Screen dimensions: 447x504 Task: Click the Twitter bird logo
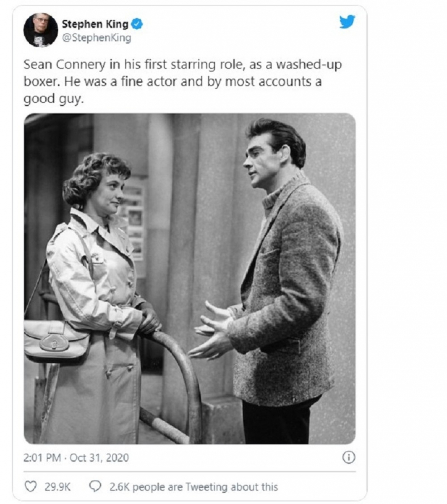[347, 22]
